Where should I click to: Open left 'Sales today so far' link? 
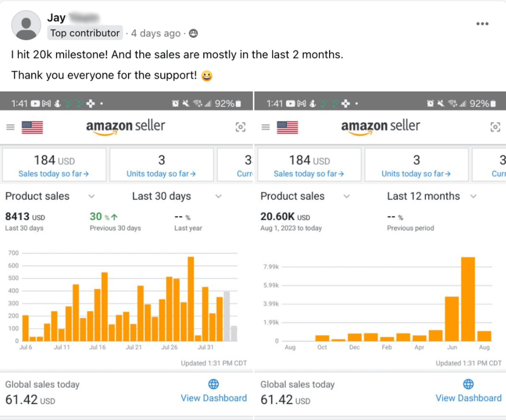54,174
